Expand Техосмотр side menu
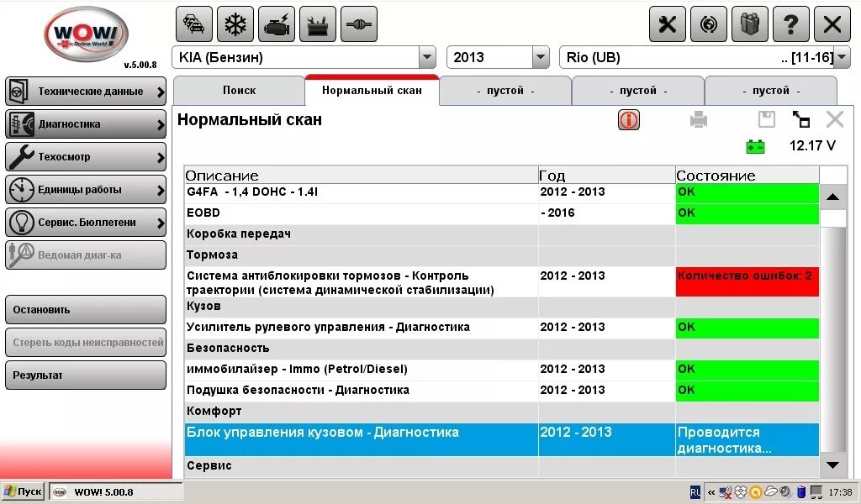861x504 pixels. [x=86, y=157]
